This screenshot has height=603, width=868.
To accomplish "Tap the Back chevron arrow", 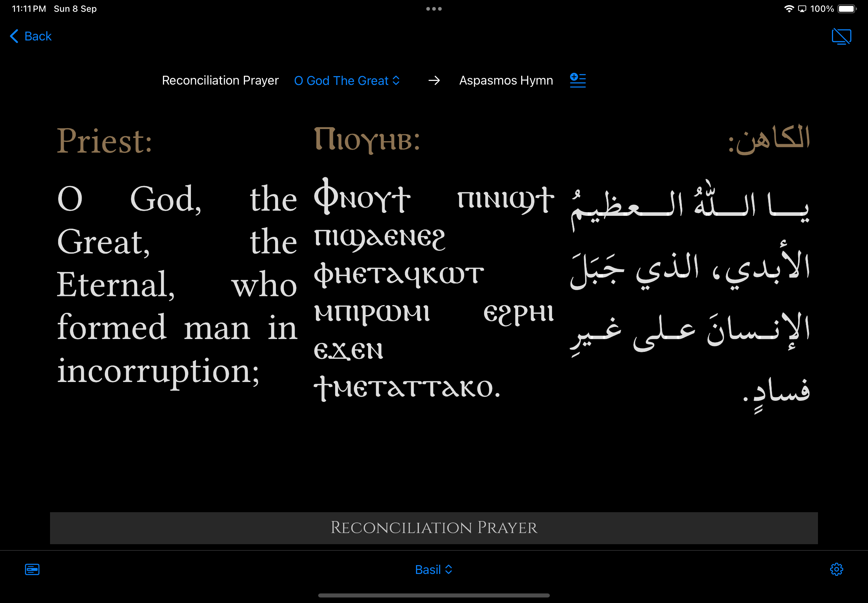I will 14,36.
